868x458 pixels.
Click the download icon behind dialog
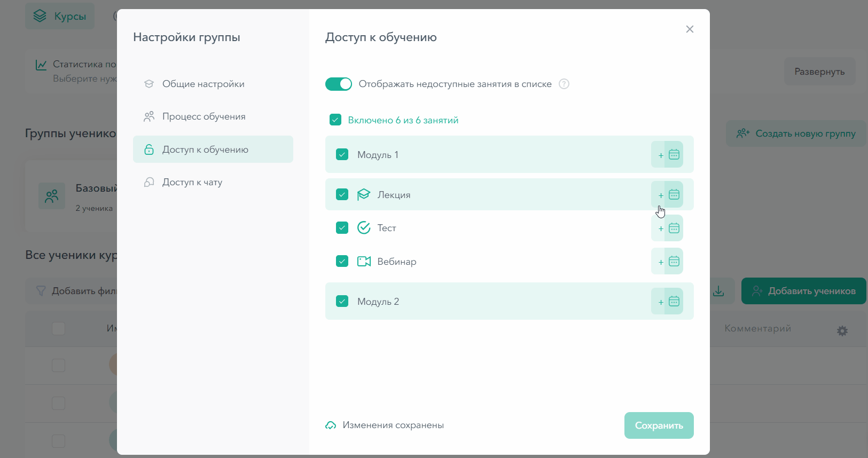(x=719, y=291)
